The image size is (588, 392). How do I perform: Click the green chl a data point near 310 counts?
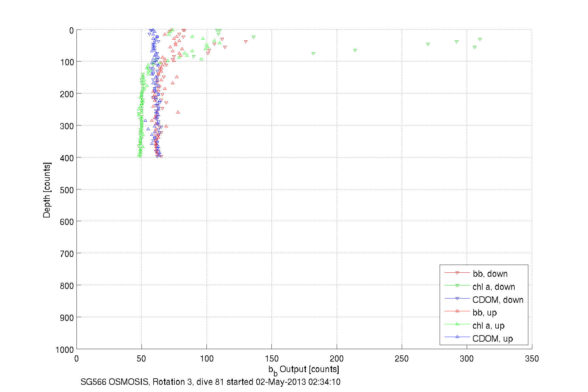[480, 39]
